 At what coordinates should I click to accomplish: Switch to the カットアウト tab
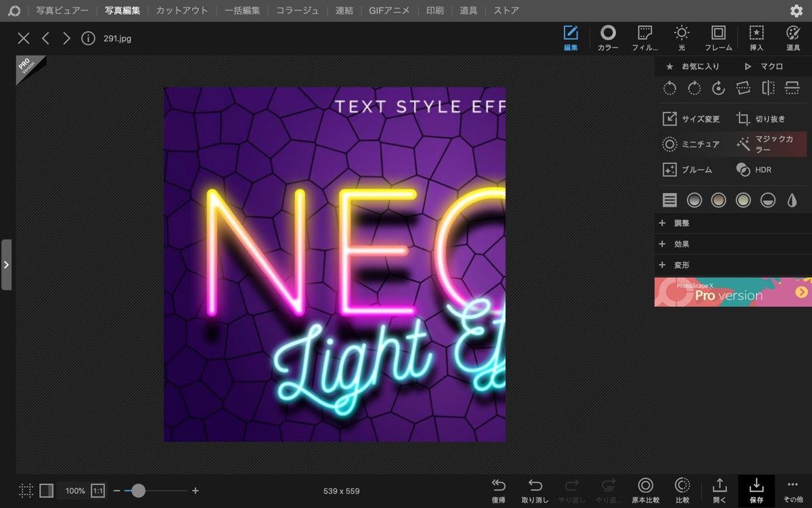[182, 11]
